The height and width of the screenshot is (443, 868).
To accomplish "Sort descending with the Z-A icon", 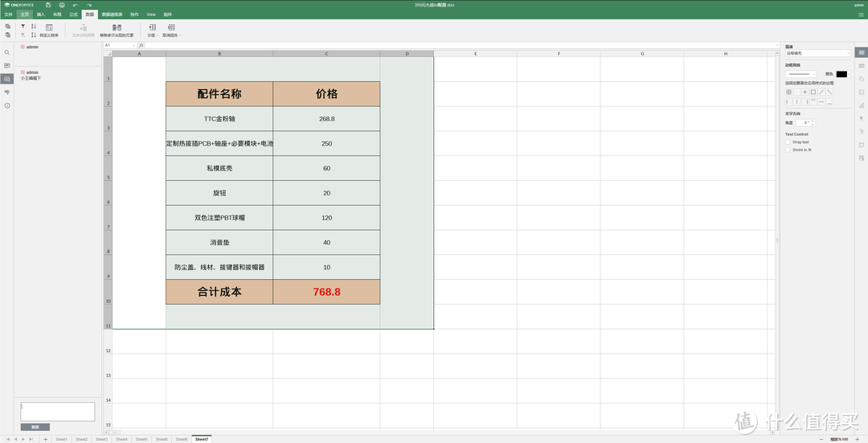I will (x=34, y=35).
